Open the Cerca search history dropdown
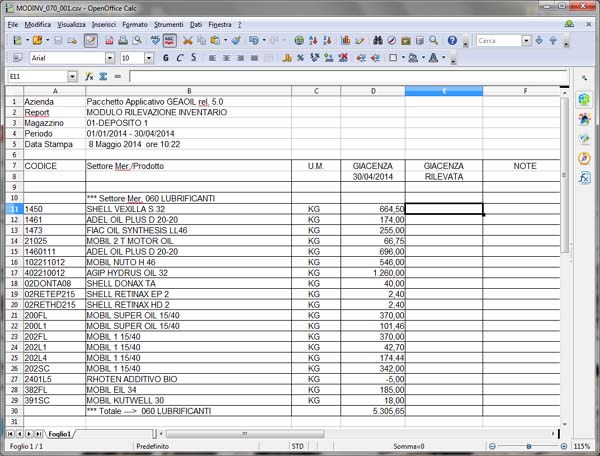 point(527,40)
